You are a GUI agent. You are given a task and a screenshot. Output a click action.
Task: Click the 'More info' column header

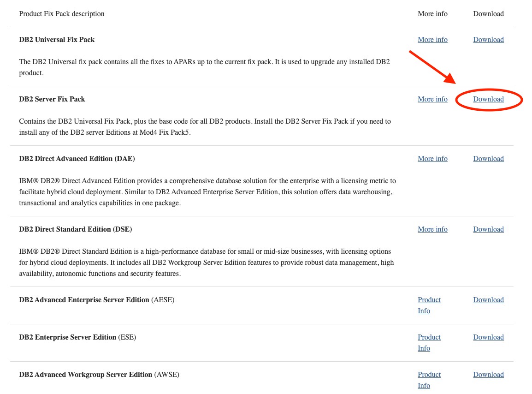click(432, 14)
